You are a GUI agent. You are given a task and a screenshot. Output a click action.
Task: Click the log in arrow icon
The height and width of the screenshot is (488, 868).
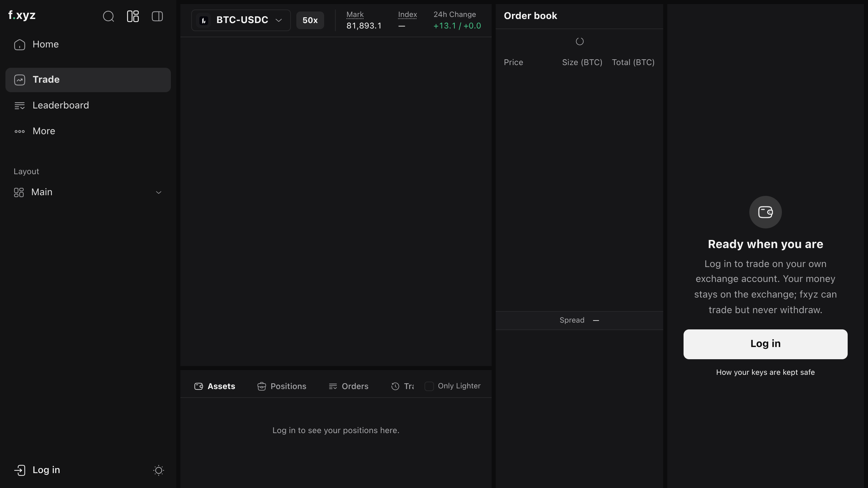[20, 470]
